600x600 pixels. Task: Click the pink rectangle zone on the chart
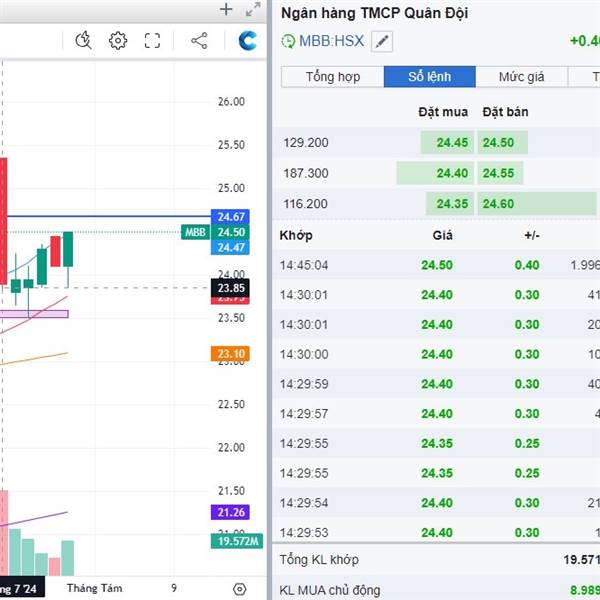(x=34, y=314)
